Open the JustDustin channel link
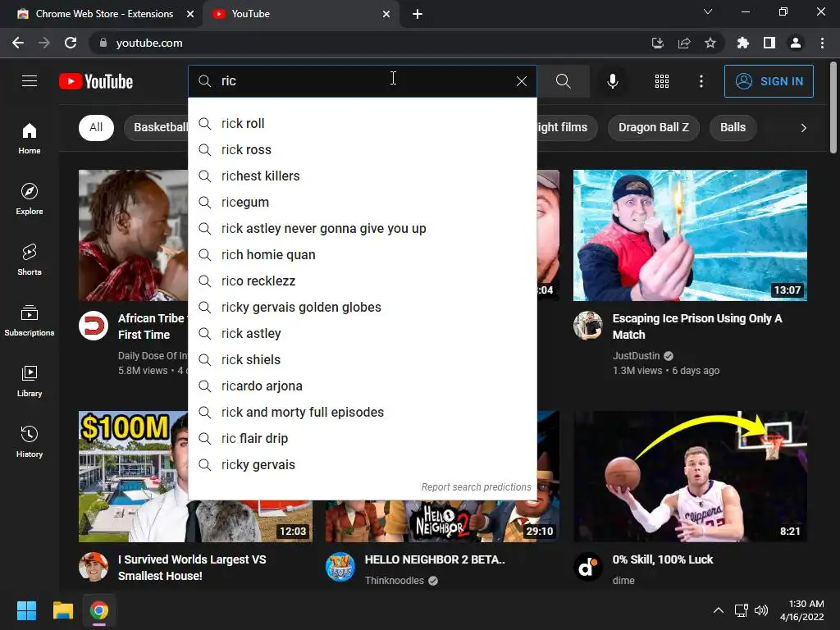This screenshot has height=630, width=840. click(x=636, y=356)
